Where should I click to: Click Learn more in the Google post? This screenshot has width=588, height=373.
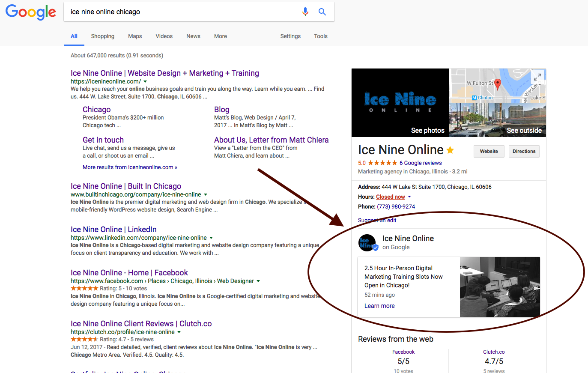point(379,306)
